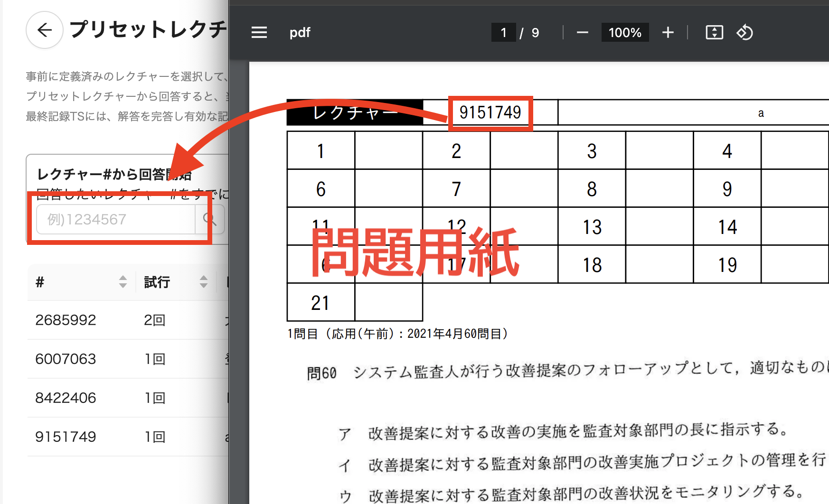Expand the # column sort arrows downward
The width and height of the screenshot is (829, 504).
tap(123, 285)
